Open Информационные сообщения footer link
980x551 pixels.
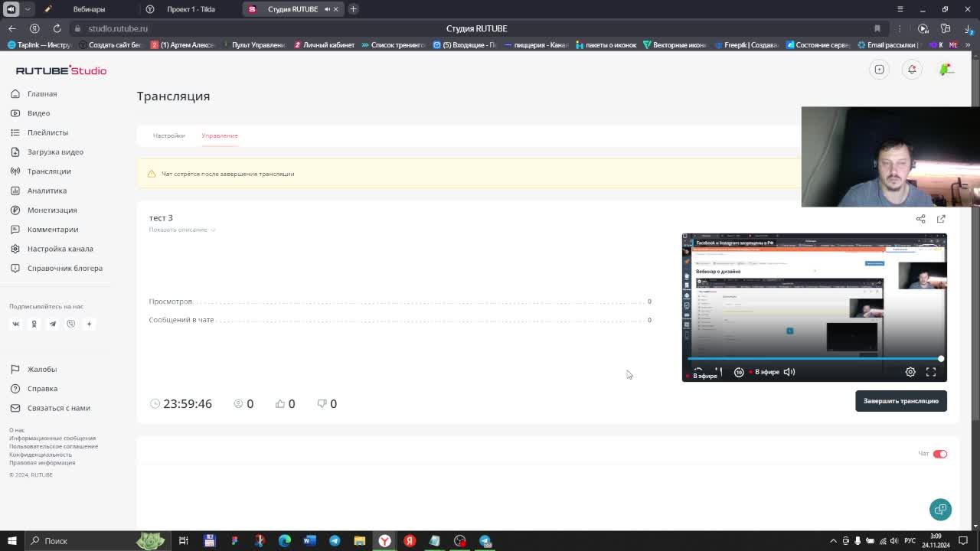pos(52,439)
